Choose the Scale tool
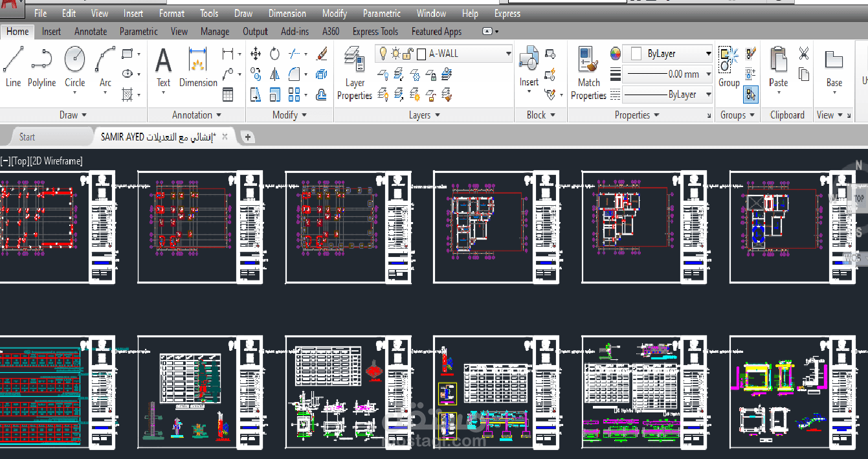868x459 pixels. coord(274,95)
